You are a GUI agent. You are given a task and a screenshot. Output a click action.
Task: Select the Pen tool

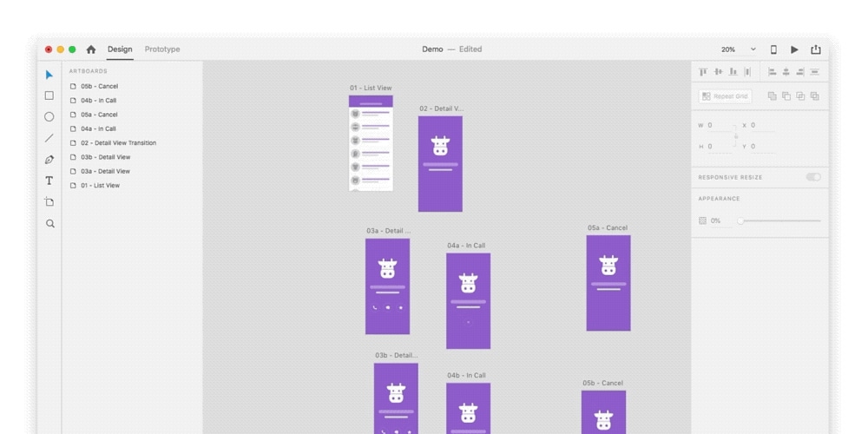point(49,160)
